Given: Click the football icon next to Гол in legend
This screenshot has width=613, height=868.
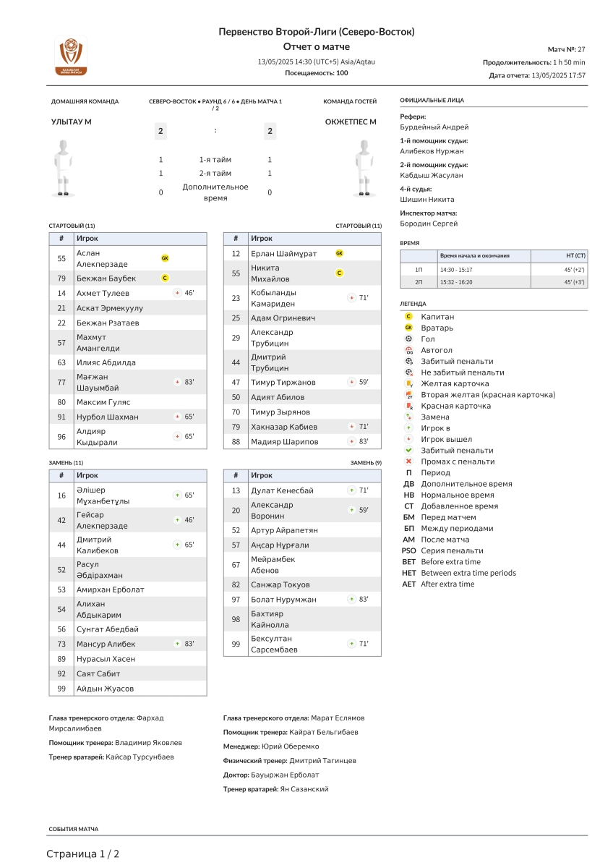Looking at the screenshot, I should point(409,339).
